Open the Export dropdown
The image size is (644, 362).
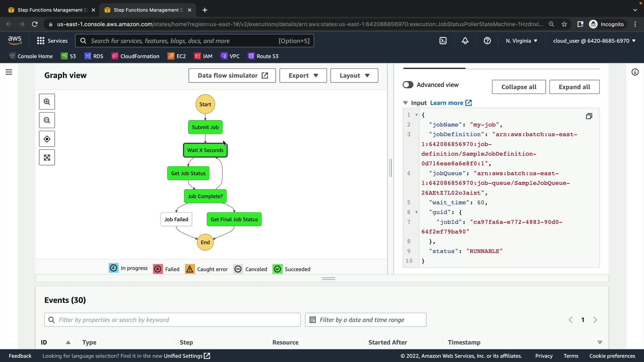[303, 76]
